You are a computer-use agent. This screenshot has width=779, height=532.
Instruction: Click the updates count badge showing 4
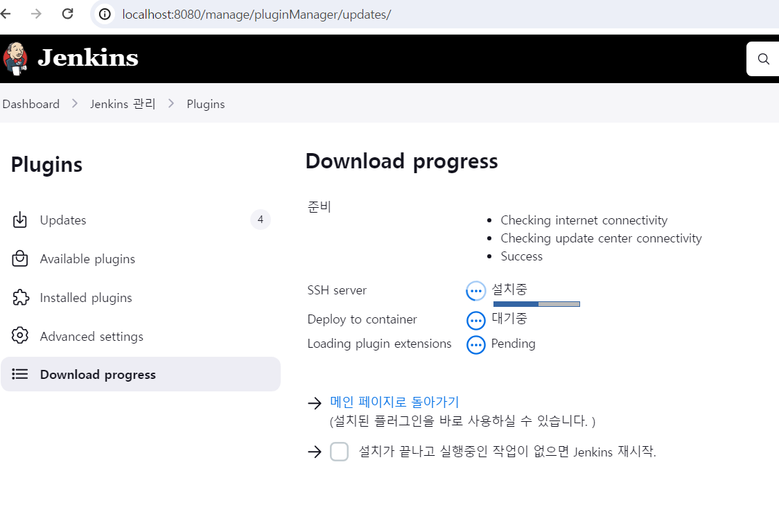coord(261,220)
